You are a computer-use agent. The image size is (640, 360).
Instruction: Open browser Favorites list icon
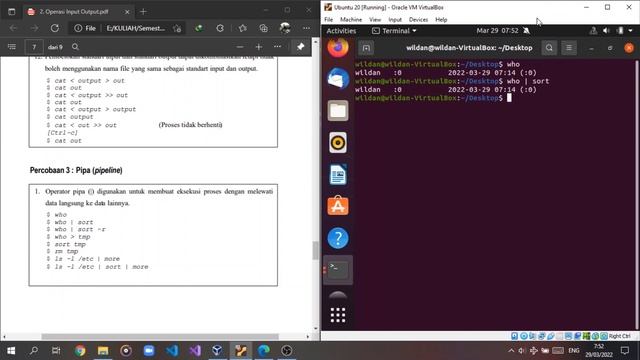pyautogui.click(x=242, y=28)
